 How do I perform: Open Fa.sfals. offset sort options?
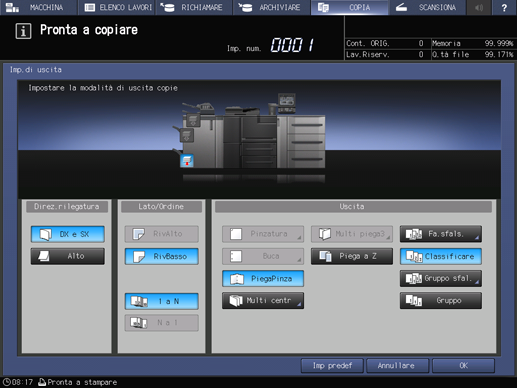point(441,234)
